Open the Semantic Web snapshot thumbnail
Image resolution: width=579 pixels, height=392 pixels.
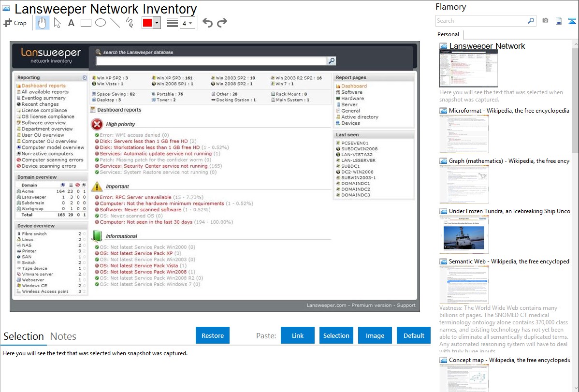464,285
